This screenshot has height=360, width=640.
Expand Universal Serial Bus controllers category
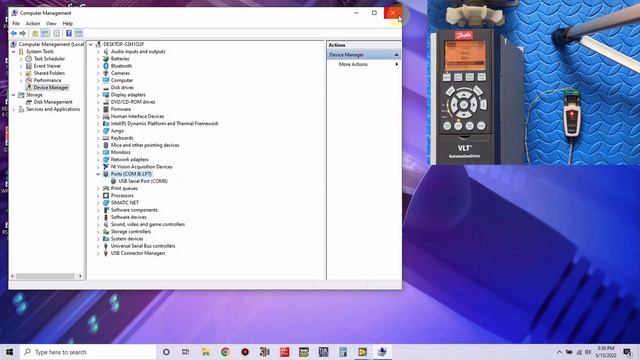tap(98, 246)
